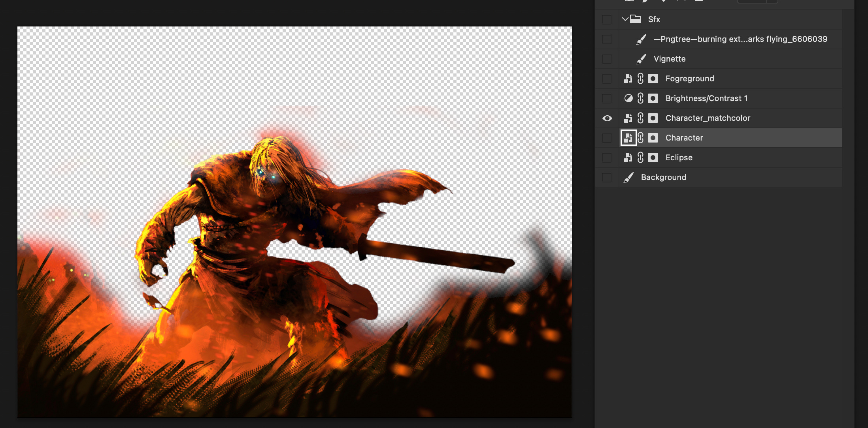Select the Brightness/Contrast 1 mask icon

tap(653, 98)
